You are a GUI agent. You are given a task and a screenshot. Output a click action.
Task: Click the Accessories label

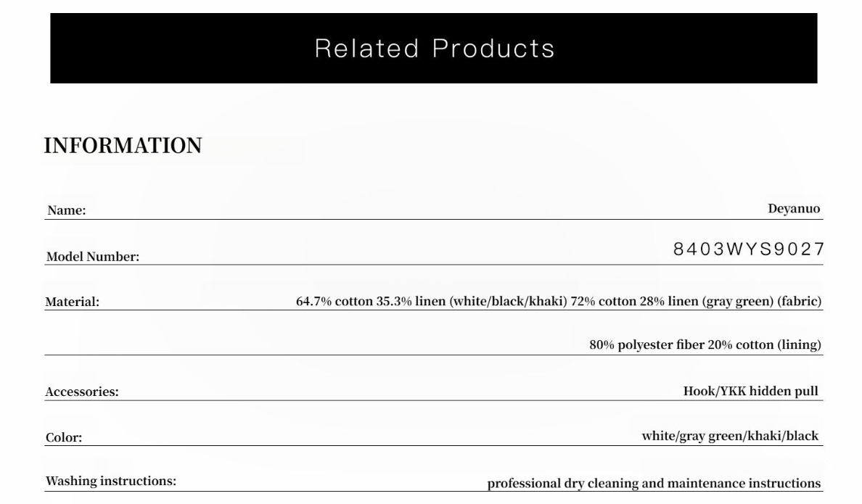pos(82,392)
